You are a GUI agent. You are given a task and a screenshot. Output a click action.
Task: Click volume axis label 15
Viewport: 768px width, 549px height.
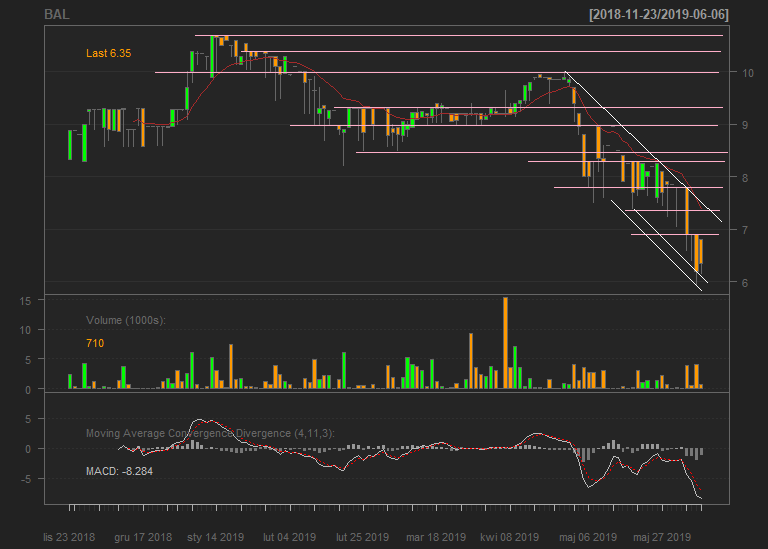25,301
